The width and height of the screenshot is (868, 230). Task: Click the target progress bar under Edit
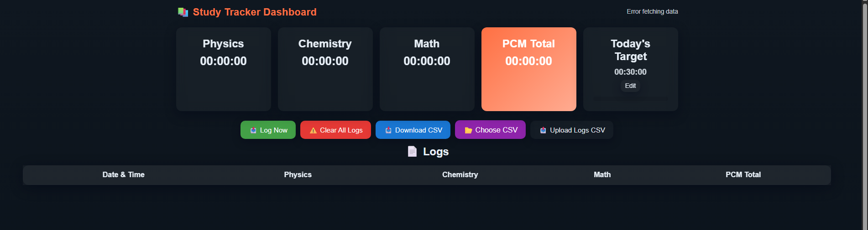(x=630, y=98)
